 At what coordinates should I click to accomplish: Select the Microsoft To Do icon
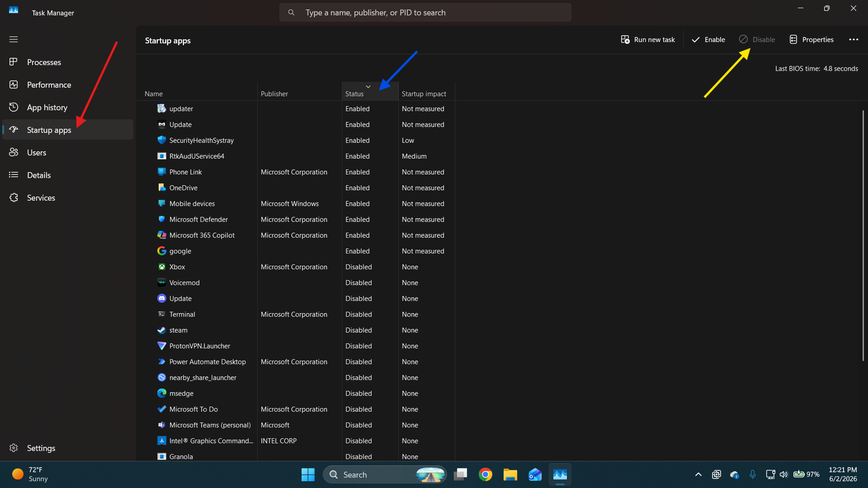tap(161, 409)
